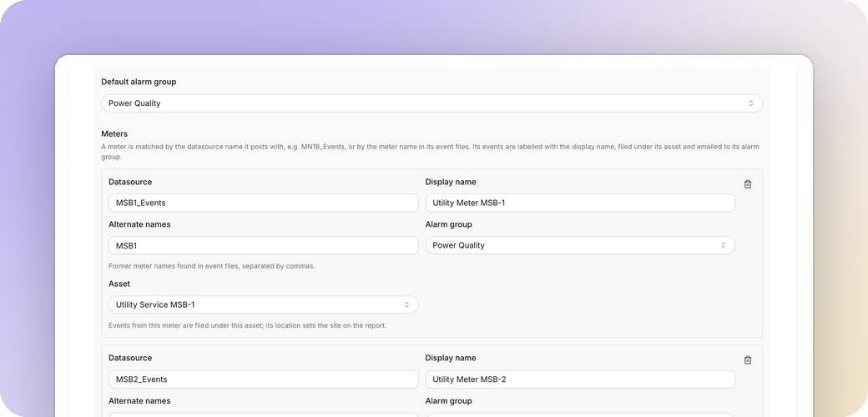This screenshot has height=417, width=868.
Task: Edit the Utility Meter MSB-1 display name field
Action: point(580,203)
